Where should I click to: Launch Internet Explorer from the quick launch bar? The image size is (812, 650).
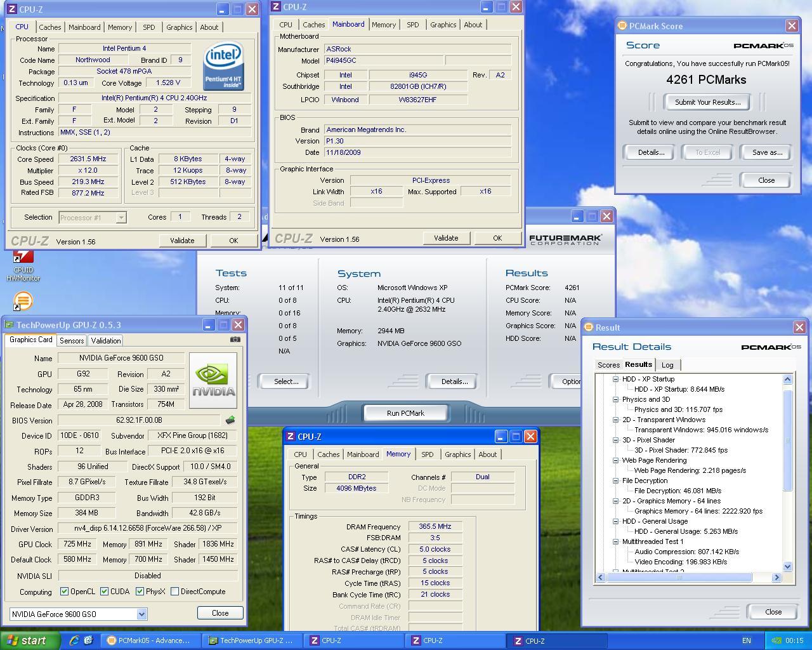(74, 640)
